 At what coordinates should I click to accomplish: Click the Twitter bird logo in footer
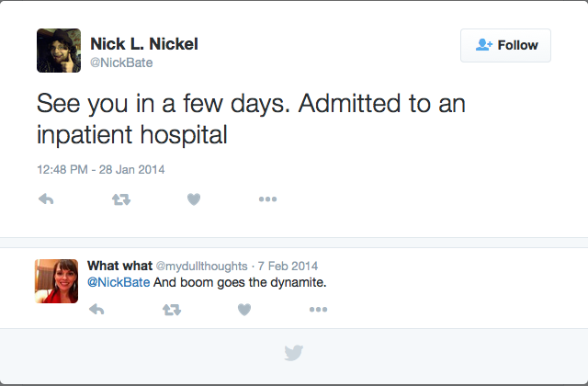[294, 353]
